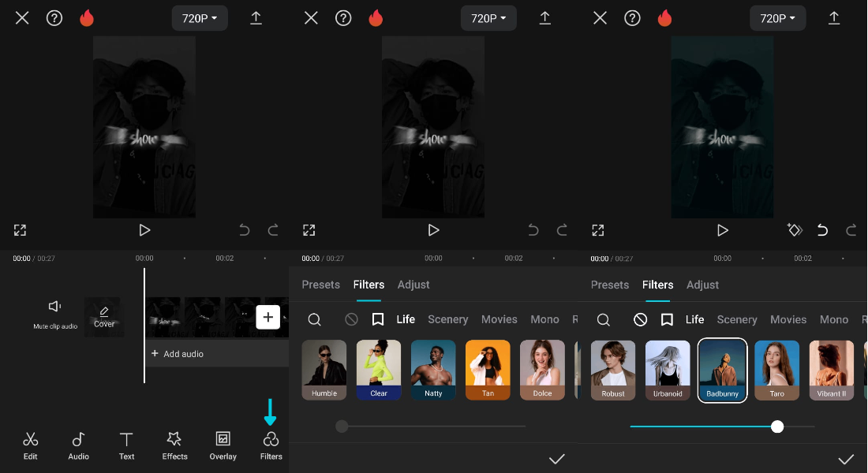This screenshot has width=868, height=473.
Task: Open help in the left panel
Action: [54, 18]
